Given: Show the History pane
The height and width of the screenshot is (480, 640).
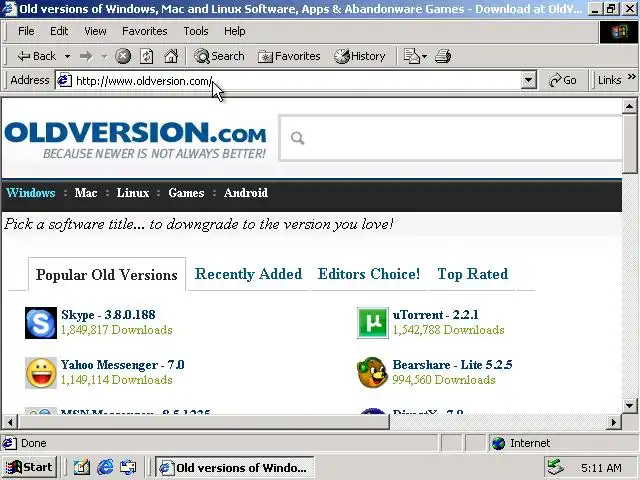Looking at the screenshot, I should click(x=359, y=56).
